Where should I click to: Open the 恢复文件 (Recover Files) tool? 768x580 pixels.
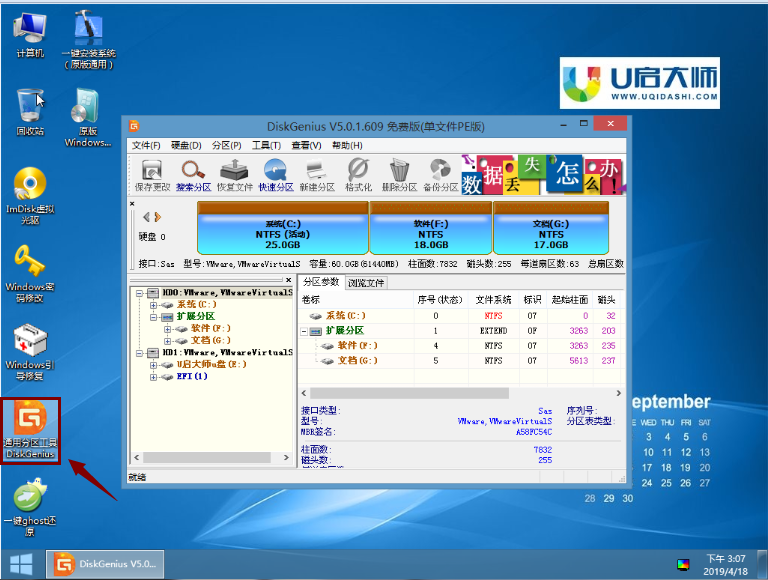(234, 173)
